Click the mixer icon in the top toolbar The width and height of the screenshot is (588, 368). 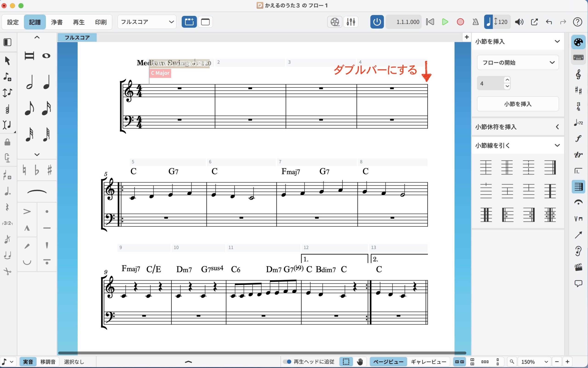(351, 22)
